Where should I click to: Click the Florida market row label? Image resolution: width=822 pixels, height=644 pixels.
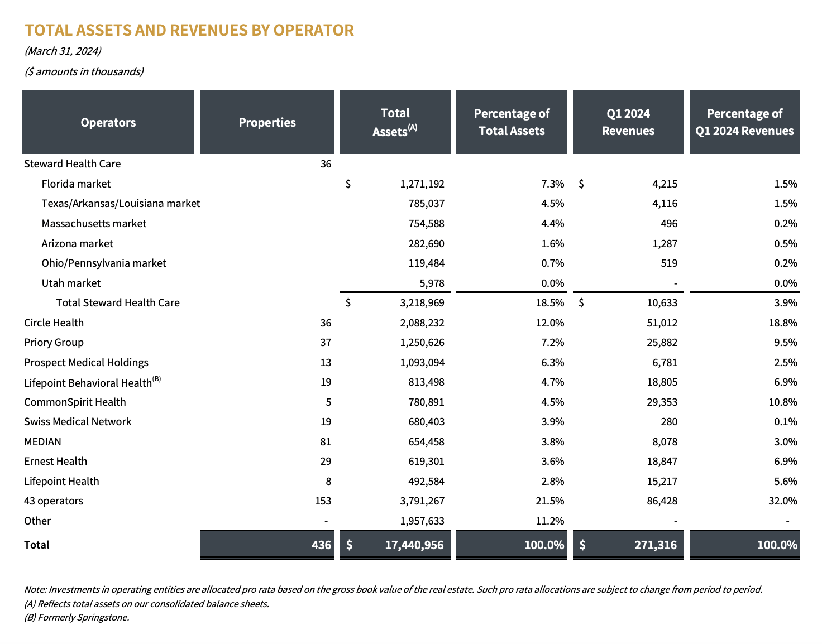[x=76, y=184]
